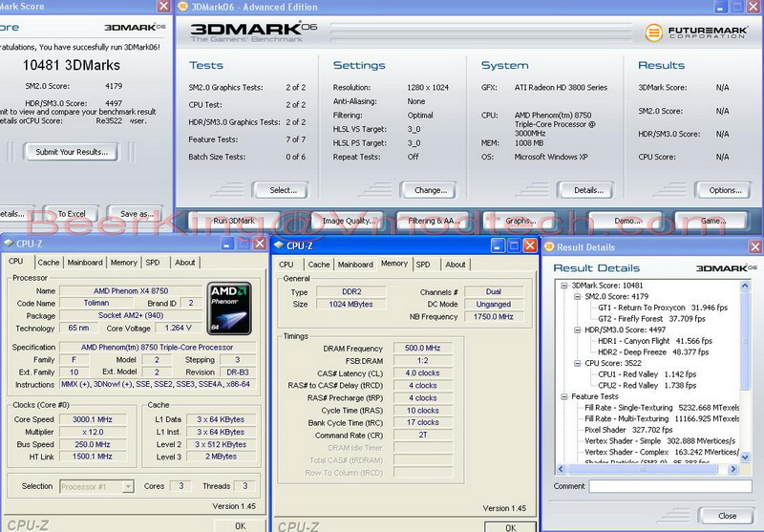Collapse the CPU Score: 3522 node
The image size is (764, 532).
tap(578, 364)
